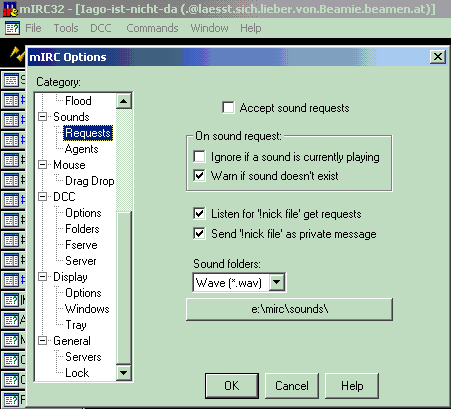
Task: Select Options under Display
Action: click(83, 293)
